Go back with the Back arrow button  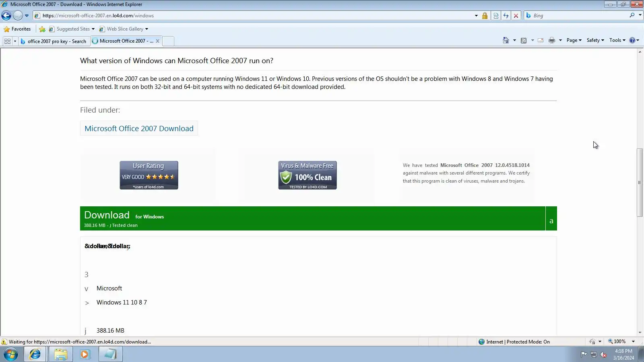click(x=6, y=16)
